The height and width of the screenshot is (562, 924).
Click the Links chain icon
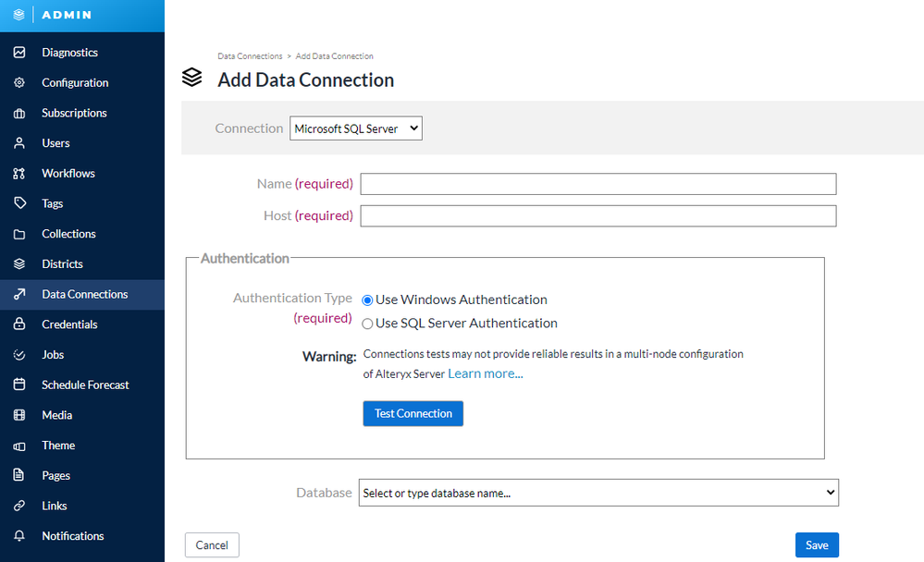click(19, 506)
